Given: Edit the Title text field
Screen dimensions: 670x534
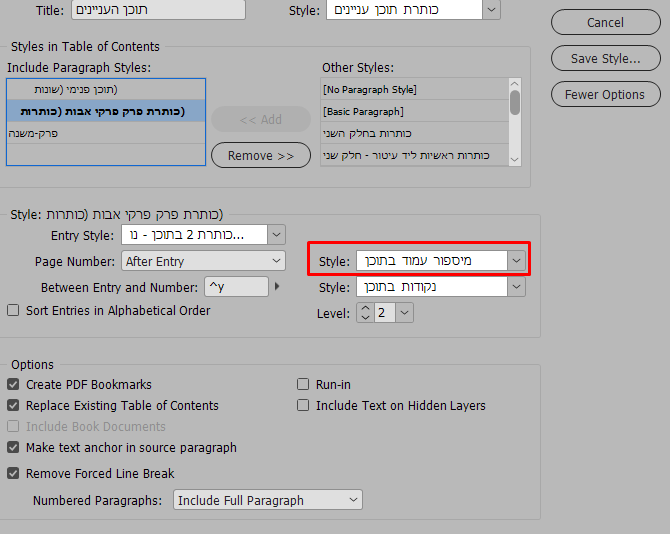Looking at the screenshot, I should [159, 9].
